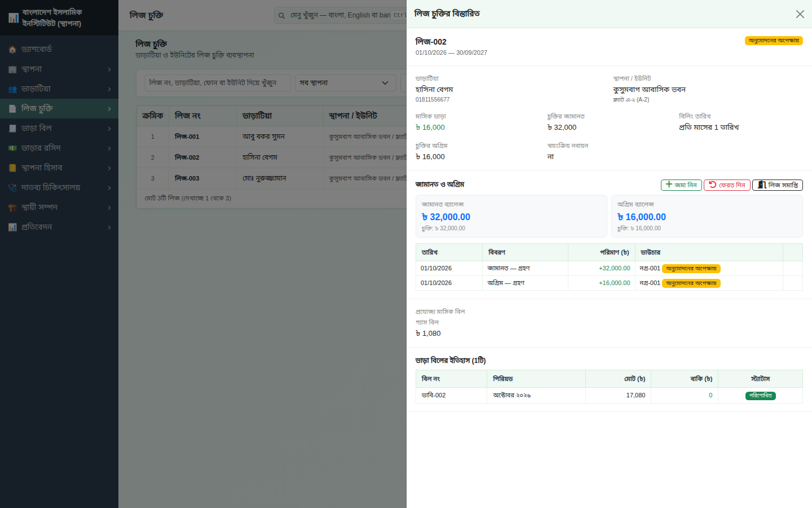Click the magnifier icon in the menu search

[x=281, y=16]
